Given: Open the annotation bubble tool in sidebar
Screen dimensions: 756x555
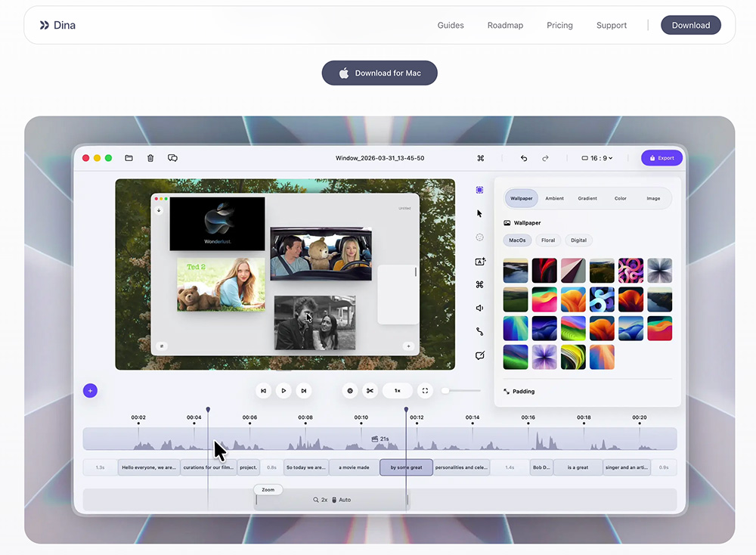Looking at the screenshot, I should coord(480,356).
